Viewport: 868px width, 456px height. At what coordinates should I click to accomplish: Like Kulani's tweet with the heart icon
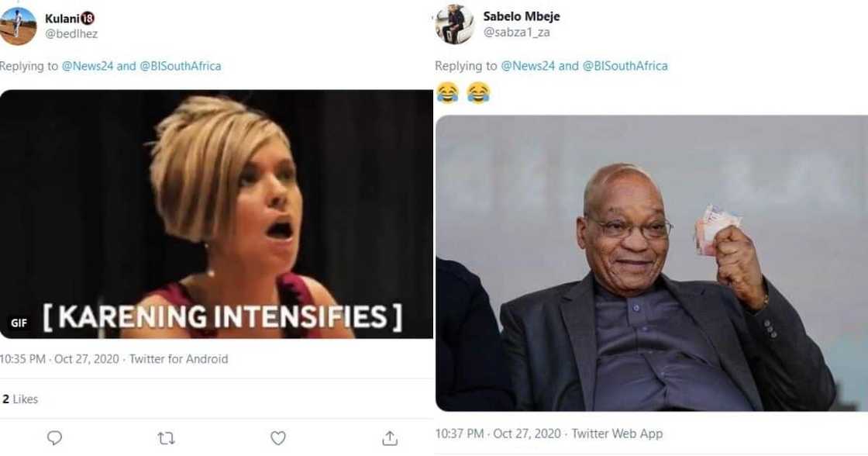278,438
